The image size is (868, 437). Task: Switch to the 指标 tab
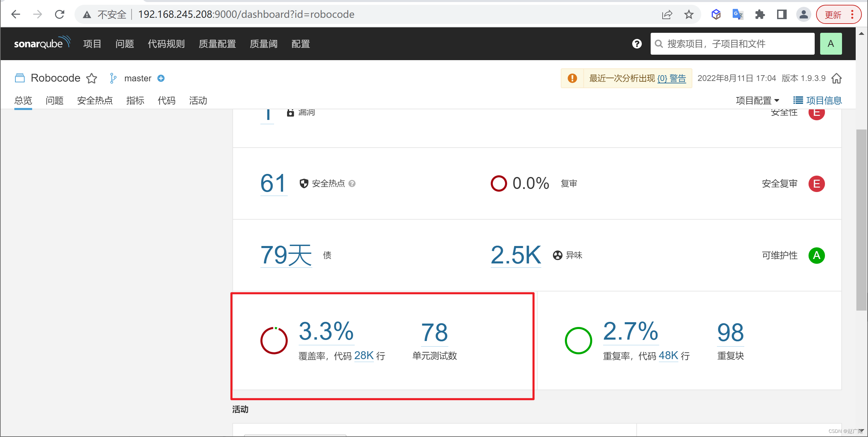135,100
